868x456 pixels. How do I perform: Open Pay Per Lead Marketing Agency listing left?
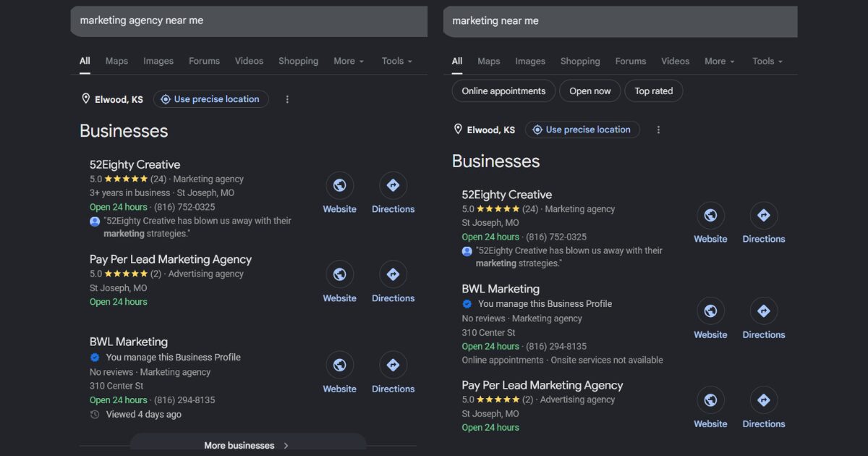pyautogui.click(x=171, y=259)
